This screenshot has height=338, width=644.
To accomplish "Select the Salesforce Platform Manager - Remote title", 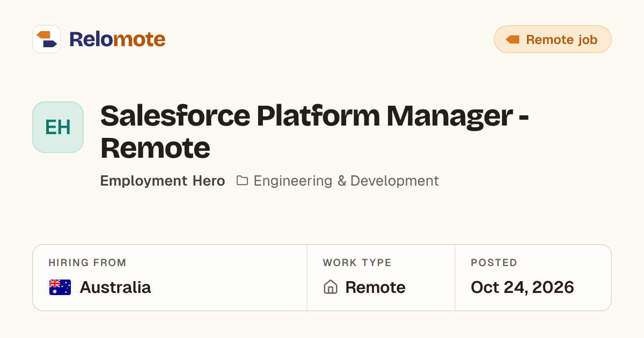I will coord(315,132).
